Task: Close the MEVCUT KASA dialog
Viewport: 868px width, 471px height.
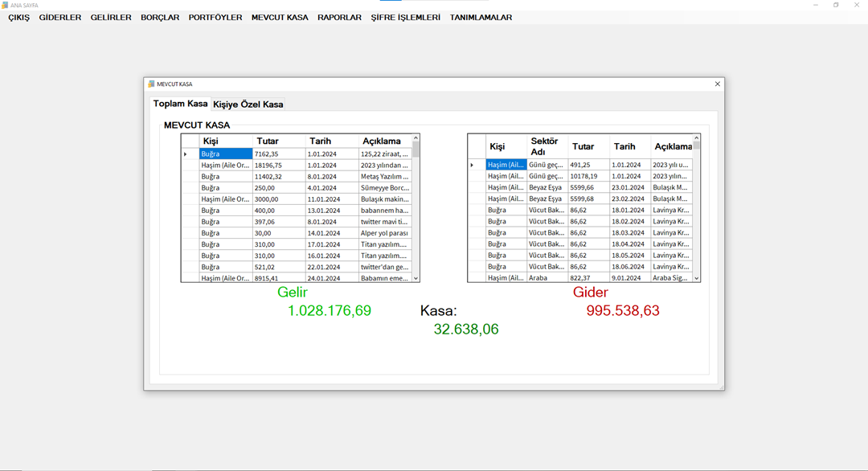Action: (x=717, y=84)
